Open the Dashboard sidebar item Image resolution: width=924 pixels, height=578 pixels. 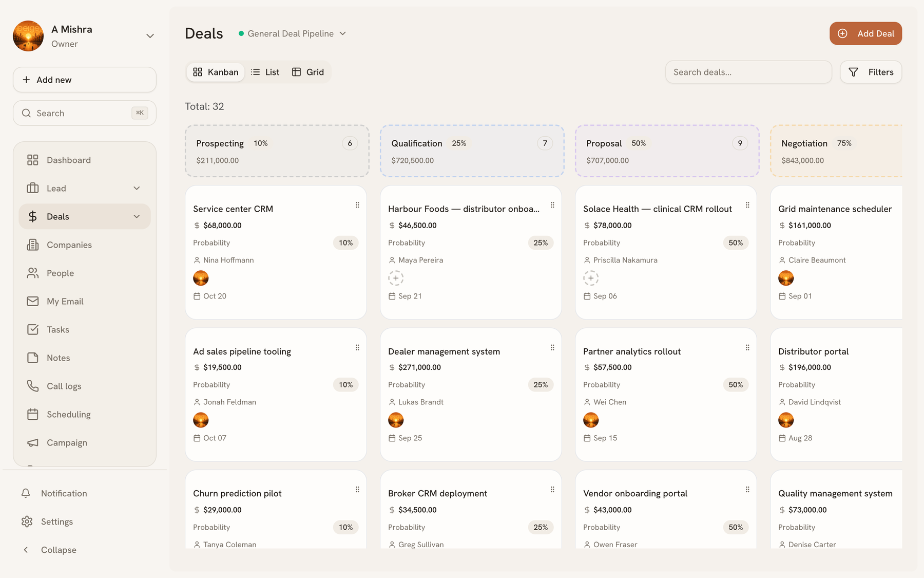point(85,160)
